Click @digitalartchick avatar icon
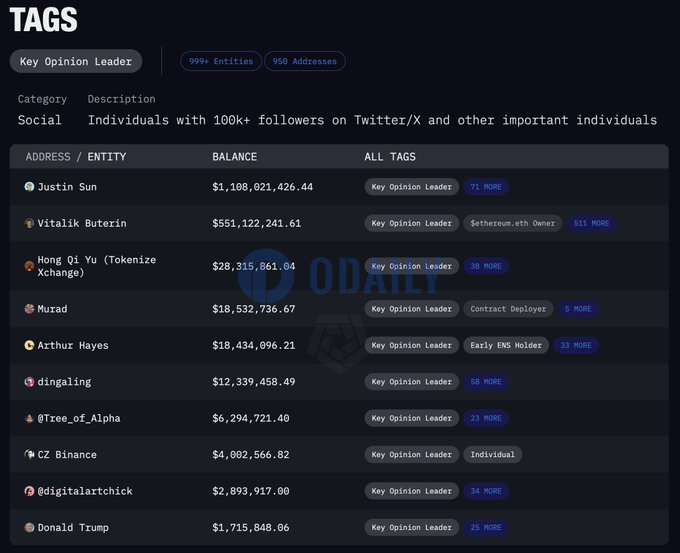The height and width of the screenshot is (553, 680). (29, 491)
